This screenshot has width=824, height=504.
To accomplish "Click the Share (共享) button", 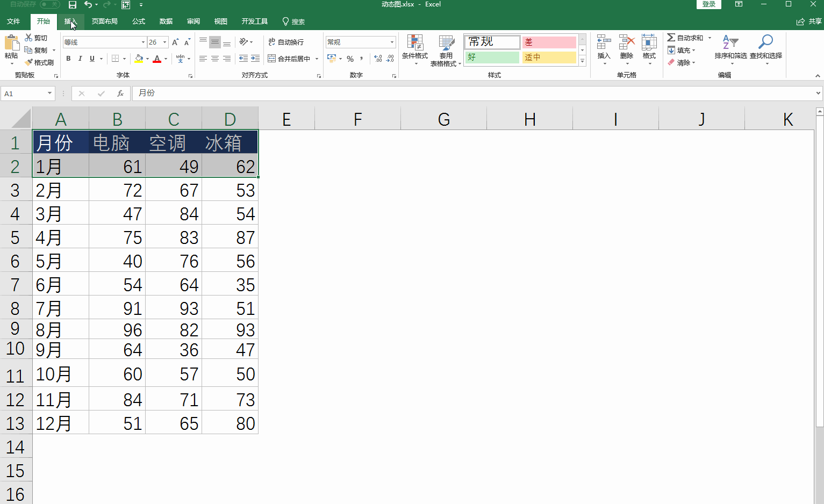I will (809, 21).
